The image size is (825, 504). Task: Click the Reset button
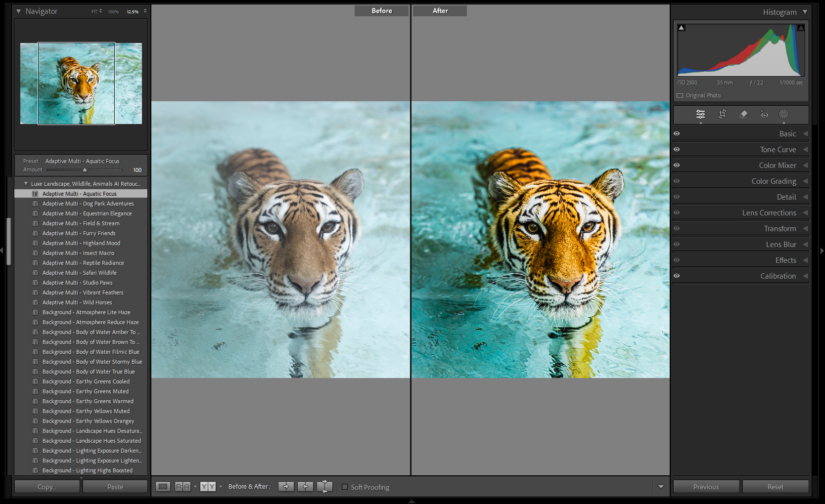pos(775,487)
